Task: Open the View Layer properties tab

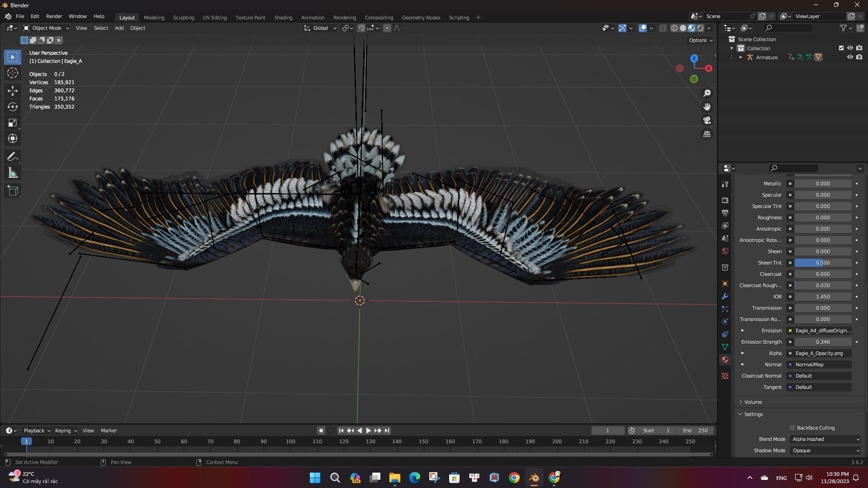Action: tap(725, 225)
